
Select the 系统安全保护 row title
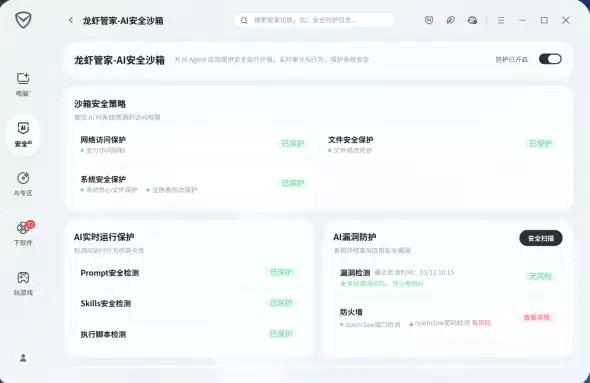pos(103,179)
